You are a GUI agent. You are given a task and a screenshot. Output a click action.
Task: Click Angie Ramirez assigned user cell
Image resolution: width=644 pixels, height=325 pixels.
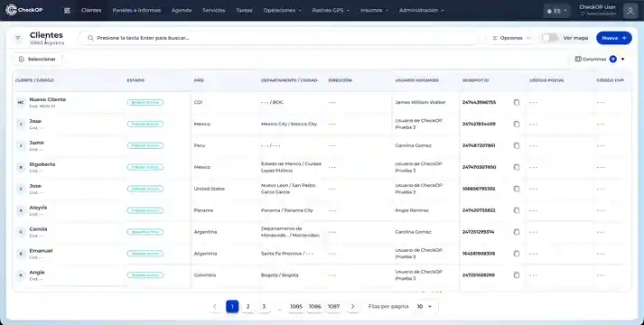[x=412, y=210]
